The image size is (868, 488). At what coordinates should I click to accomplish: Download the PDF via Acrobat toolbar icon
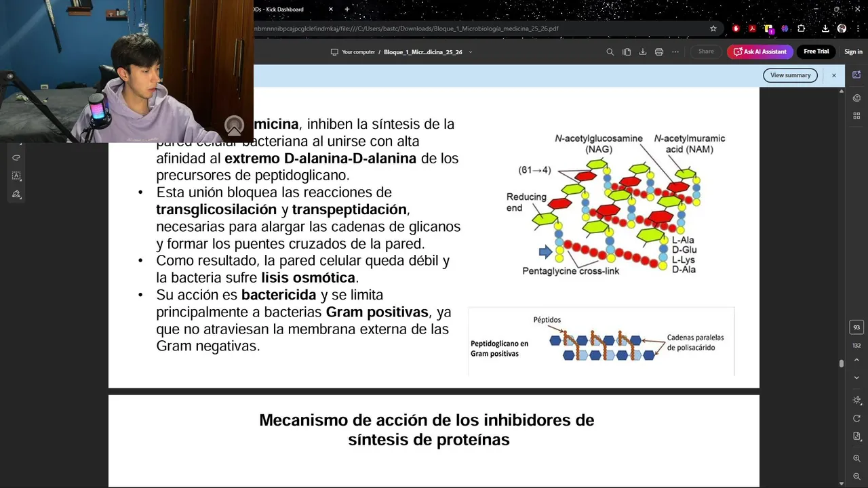click(642, 52)
